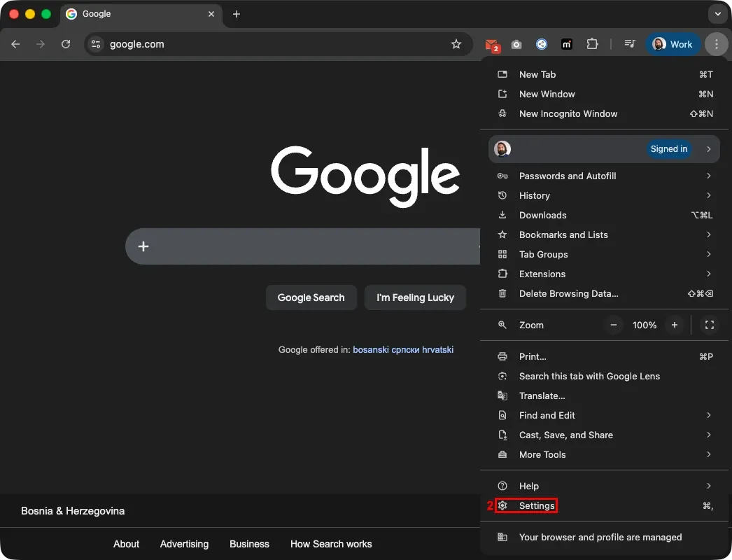This screenshot has height=560, width=732.
Task: Open How Search works footer link
Action: (x=331, y=544)
